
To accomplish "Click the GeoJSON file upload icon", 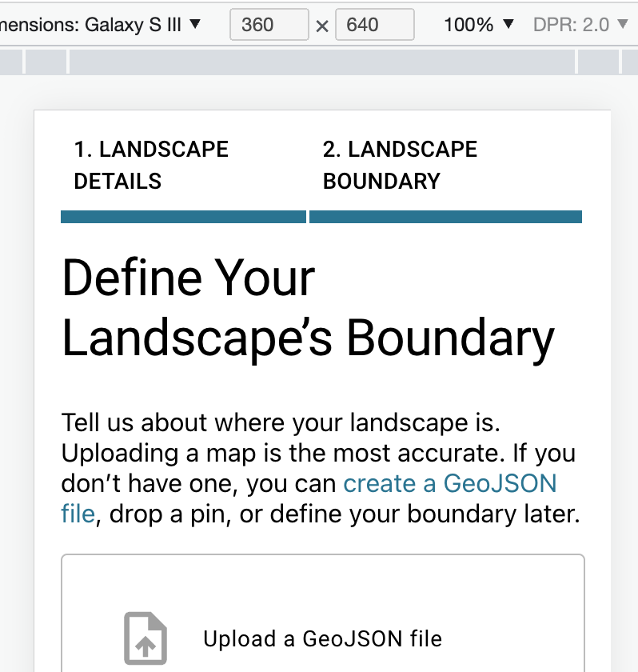I will tap(145, 638).
